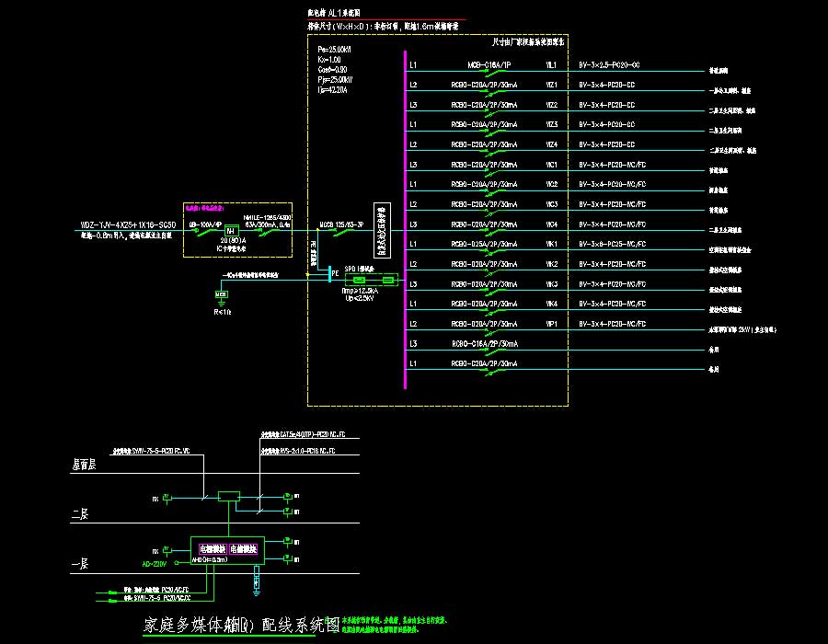Select the WL1 circuit tag
Screen dimensions: 828x644
(x=552, y=65)
